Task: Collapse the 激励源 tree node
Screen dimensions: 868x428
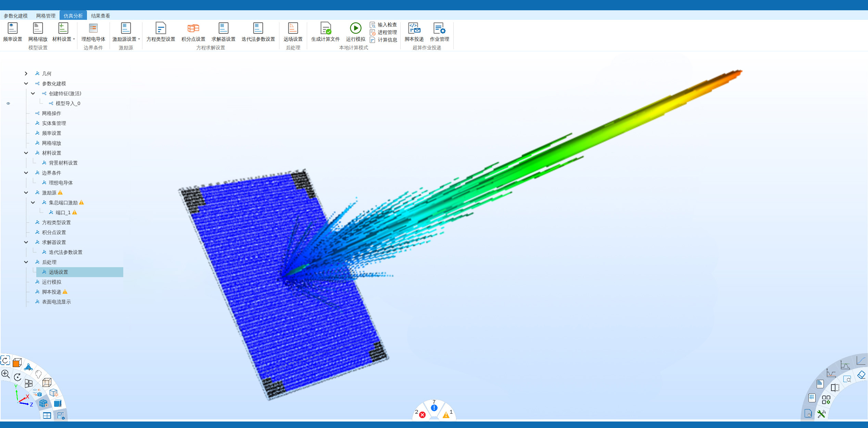Action: tap(26, 193)
